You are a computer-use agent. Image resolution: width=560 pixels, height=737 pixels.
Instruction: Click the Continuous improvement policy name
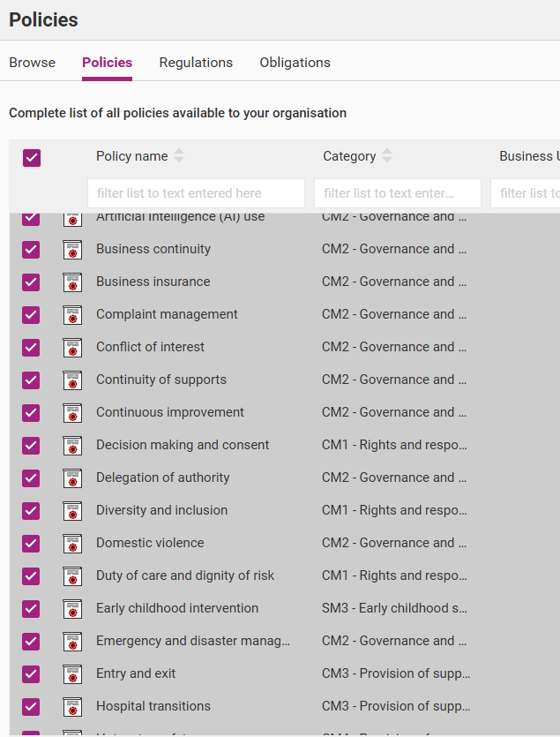170,412
